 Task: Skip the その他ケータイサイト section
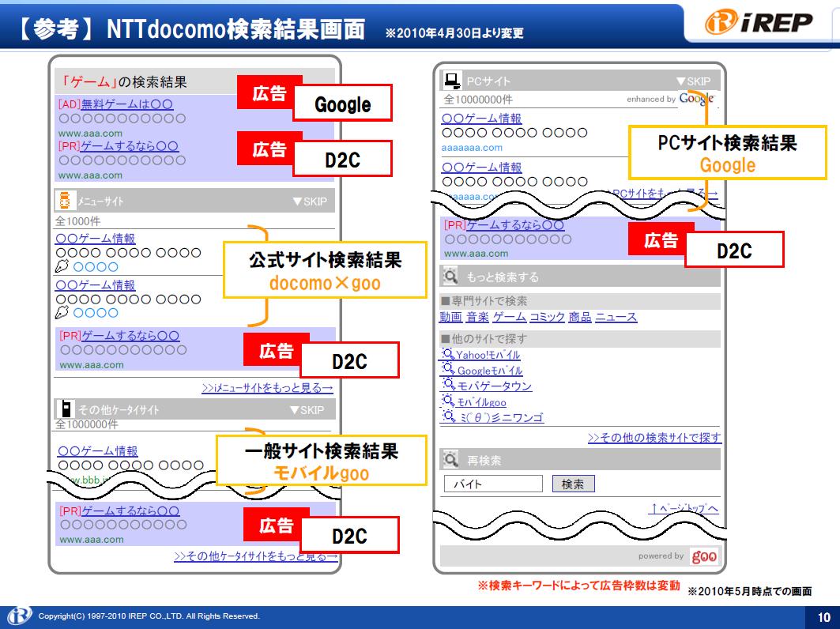(307, 410)
